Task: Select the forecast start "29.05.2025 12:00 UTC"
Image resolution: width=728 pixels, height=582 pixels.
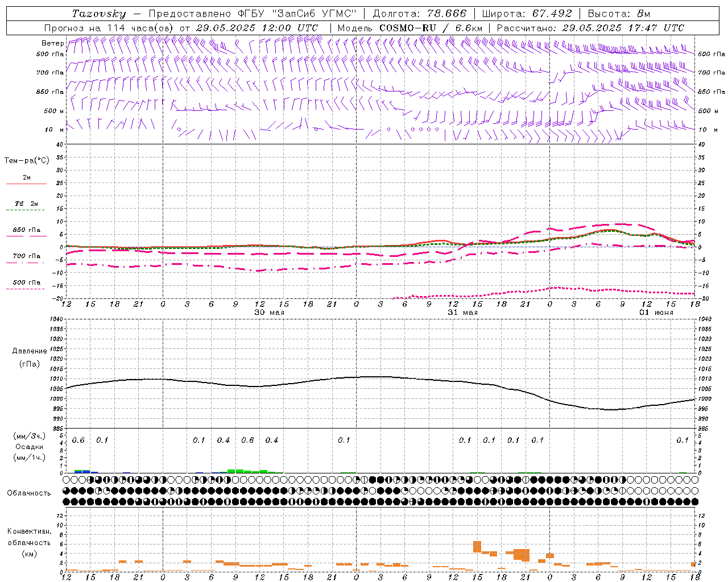Action: point(257,28)
